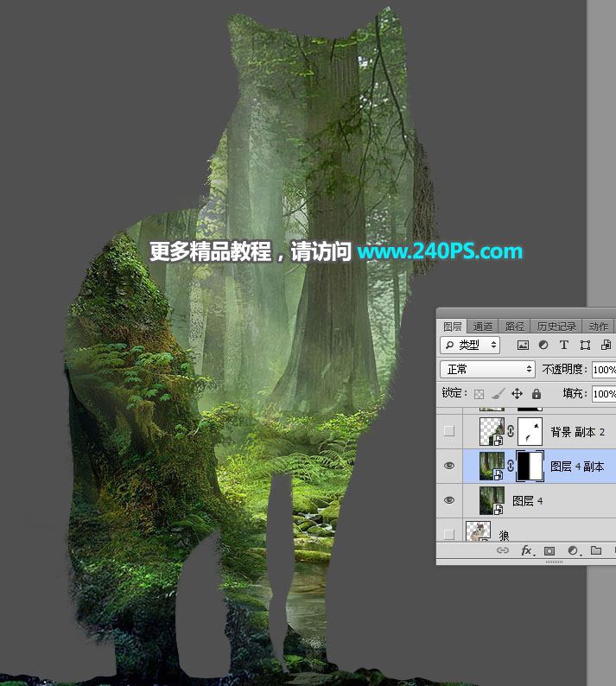Hide the 图层 4 副本 layer
The width and height of the screenshot is (616, 686).
point(448,466)
